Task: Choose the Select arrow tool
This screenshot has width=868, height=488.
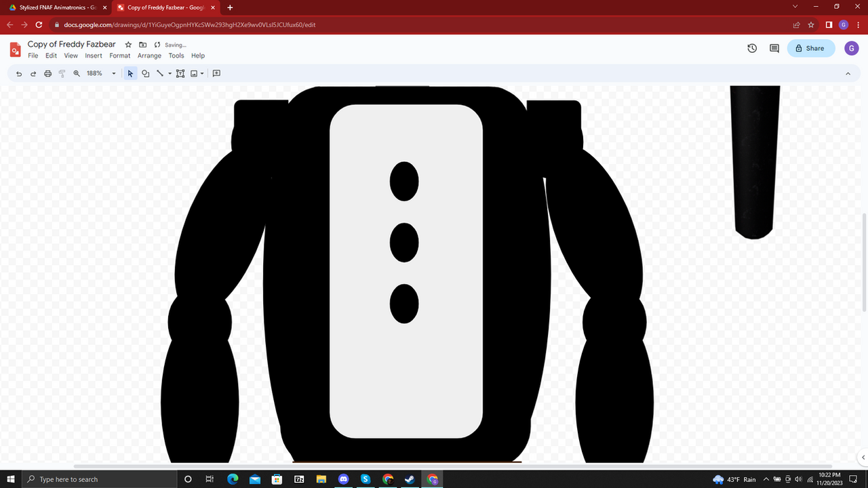Action: (x=131, y=73)
